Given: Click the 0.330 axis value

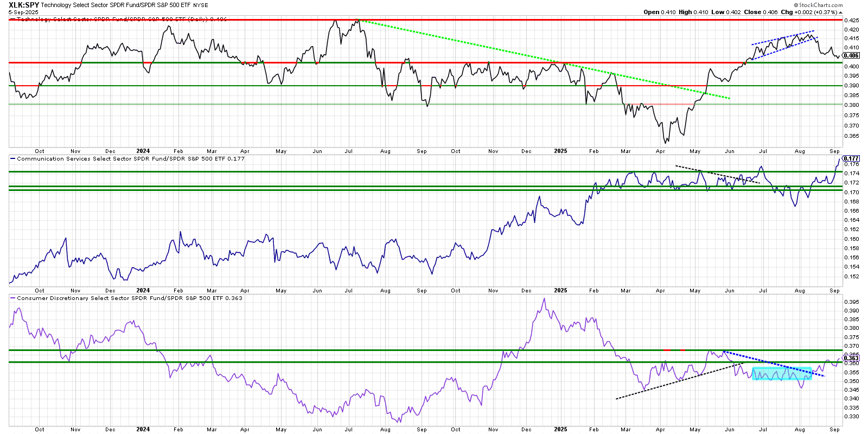Looking at the screenshot, I should [851, 417].
